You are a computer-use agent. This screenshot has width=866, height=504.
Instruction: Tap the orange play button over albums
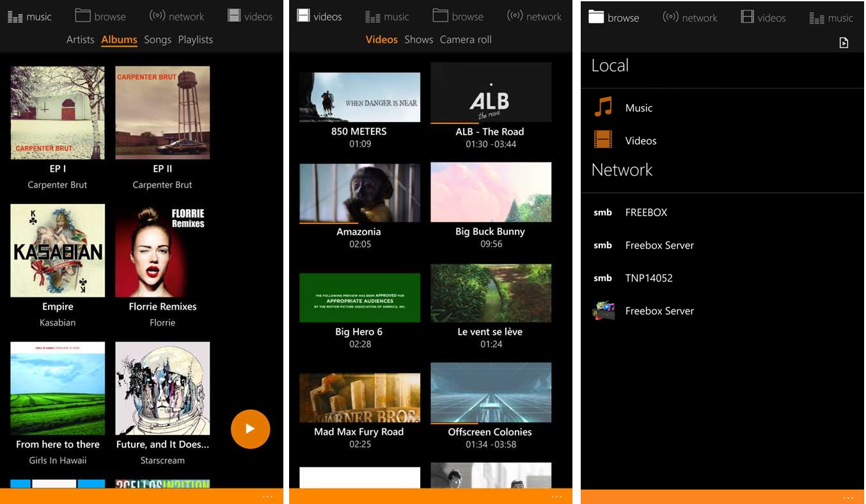pyautogui.click(x=250, y=429)
